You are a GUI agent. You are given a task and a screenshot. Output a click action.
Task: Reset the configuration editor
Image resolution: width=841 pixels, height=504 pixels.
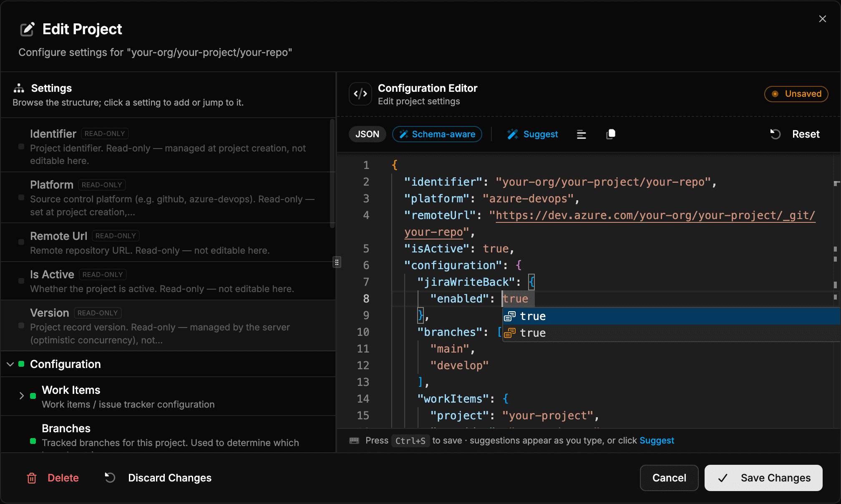(795, 134)
